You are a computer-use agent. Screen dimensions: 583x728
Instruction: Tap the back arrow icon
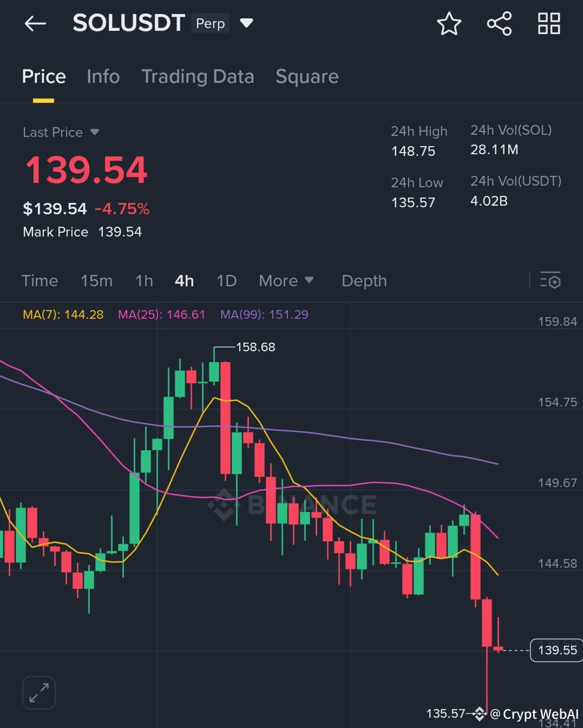tap(35, 23)
